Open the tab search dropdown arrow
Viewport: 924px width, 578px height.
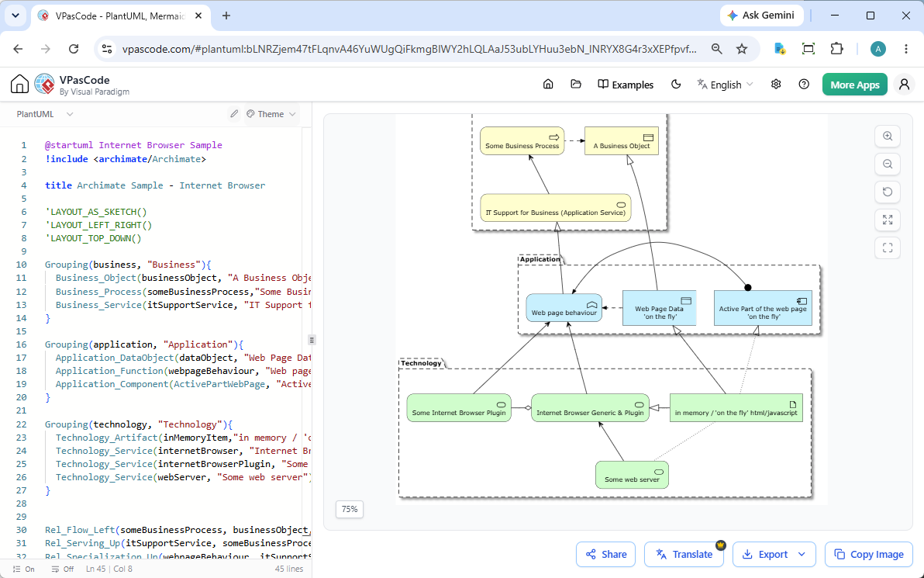pyautogui.click(x=16, y=16)
